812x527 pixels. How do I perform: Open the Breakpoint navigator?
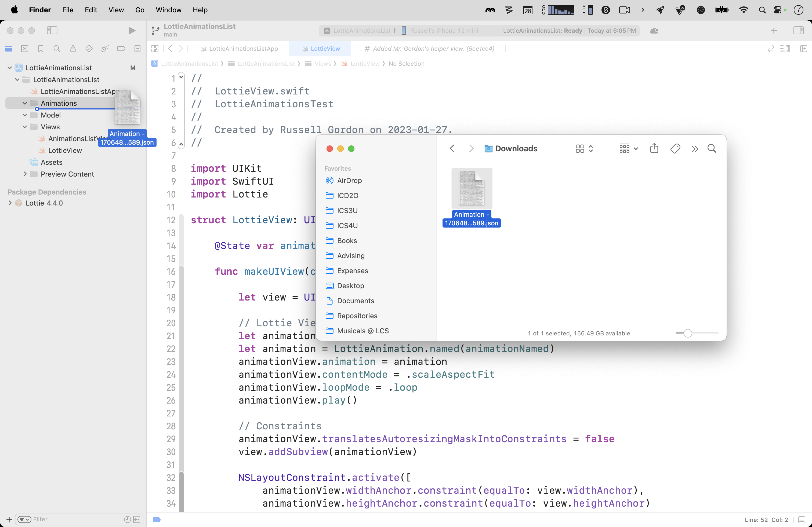pos(121,49)
